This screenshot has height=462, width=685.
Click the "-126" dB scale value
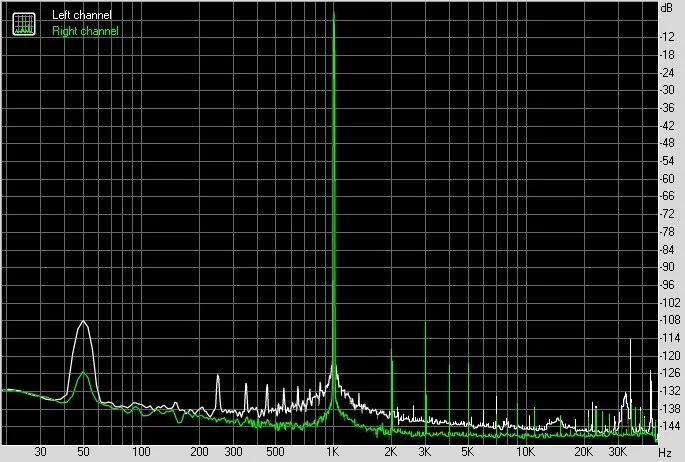[670, 373]
